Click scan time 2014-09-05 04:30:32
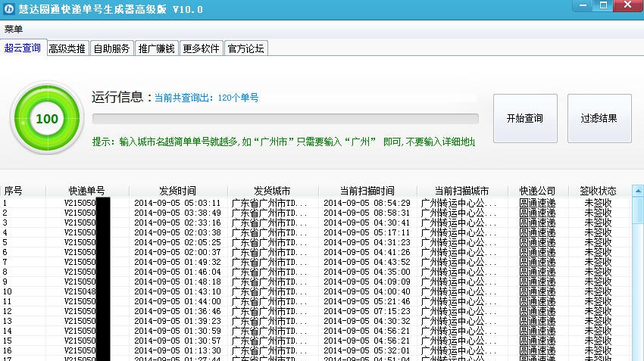 (367, 321)
